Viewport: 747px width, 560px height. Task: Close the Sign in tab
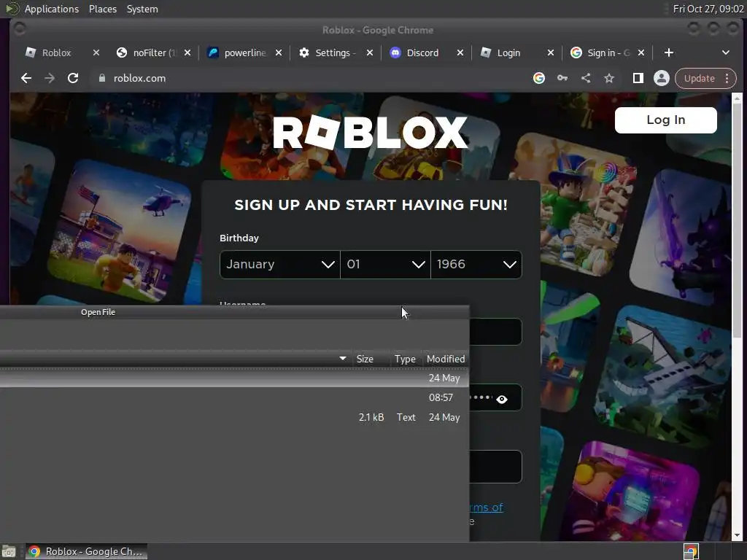(x=641, y=52)
